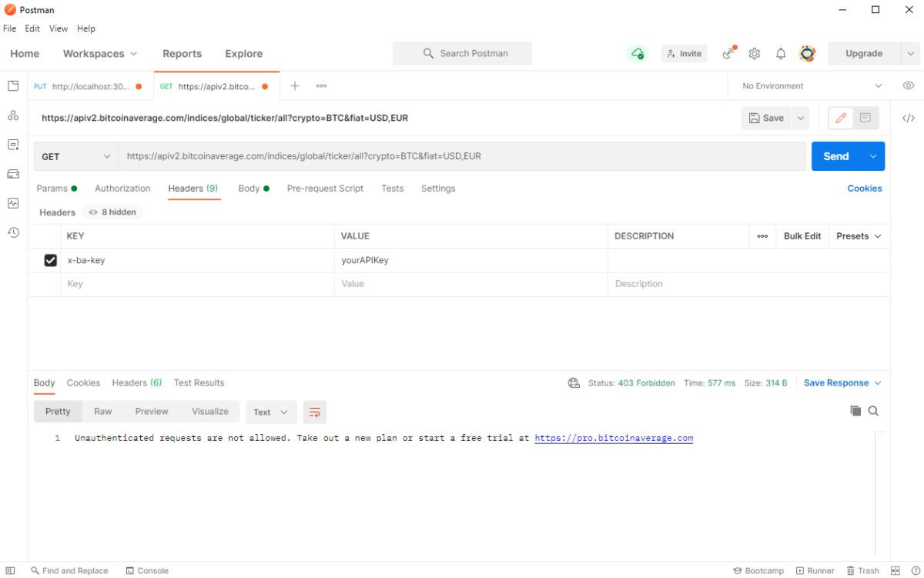
Task: Open the Cookies link
Action: [x=865, y=189]
